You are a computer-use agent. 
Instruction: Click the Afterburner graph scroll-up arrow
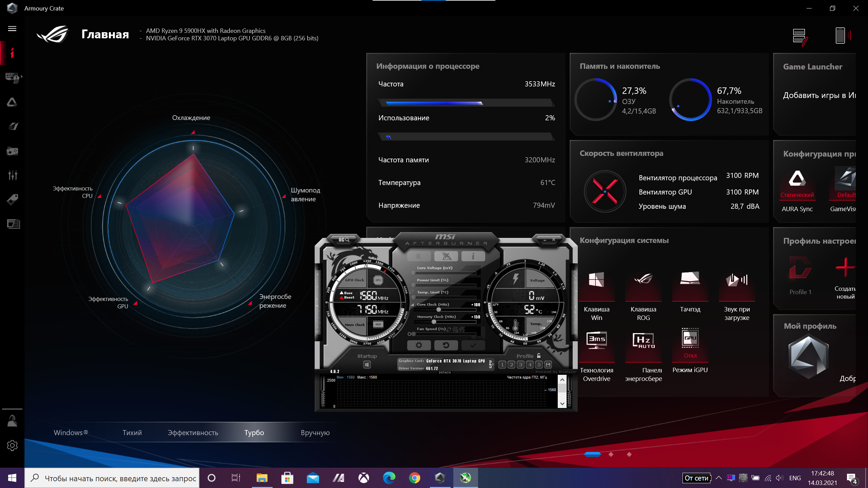(562, 380)
